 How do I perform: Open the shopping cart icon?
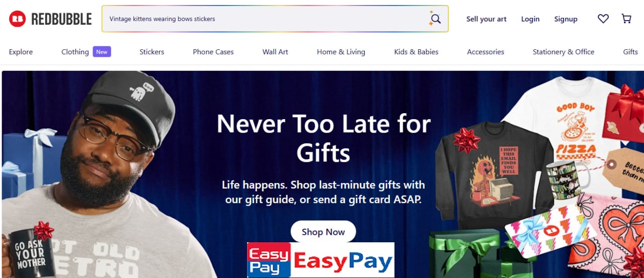tap(626, 19)
